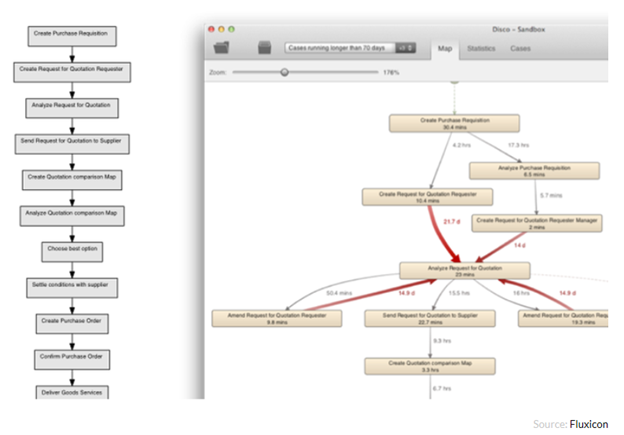Screen dimensions: 624x435
Task: Click Create Purchase Requisition box in left flowchart
Action: pos(72,36)
